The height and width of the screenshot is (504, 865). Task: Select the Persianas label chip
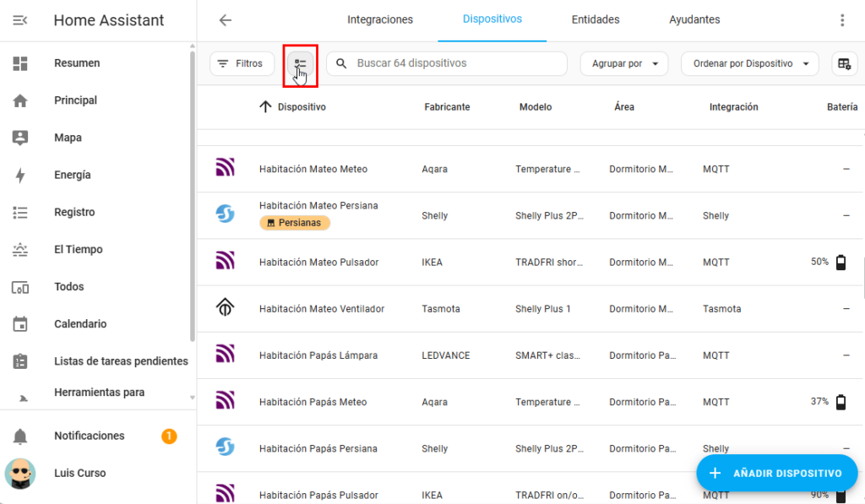coord(295,223)
